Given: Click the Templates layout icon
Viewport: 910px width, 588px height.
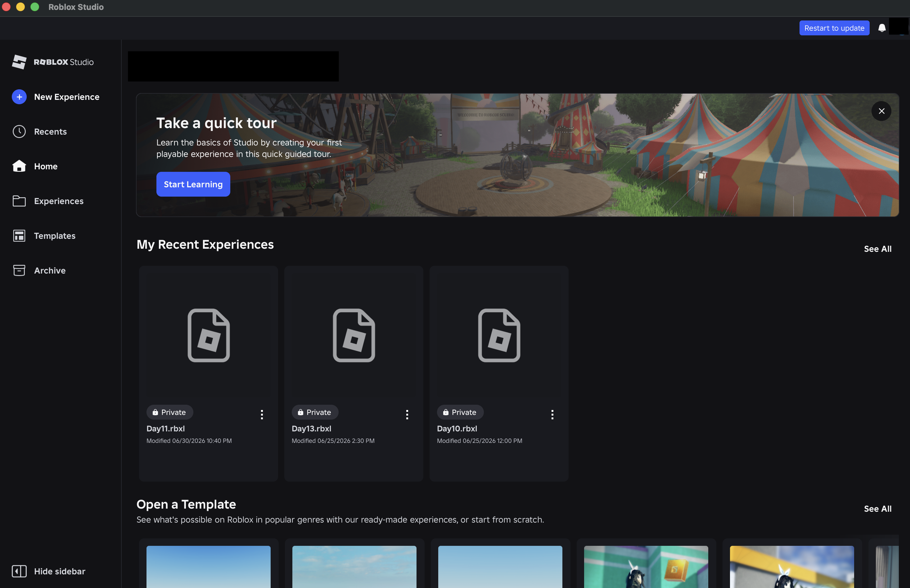Looking at the screenshot, I should coord(19,236).
